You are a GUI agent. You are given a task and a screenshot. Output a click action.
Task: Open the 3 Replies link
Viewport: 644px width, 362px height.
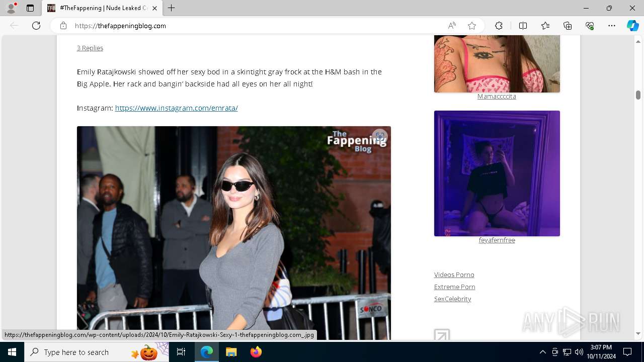coord(90,48)
